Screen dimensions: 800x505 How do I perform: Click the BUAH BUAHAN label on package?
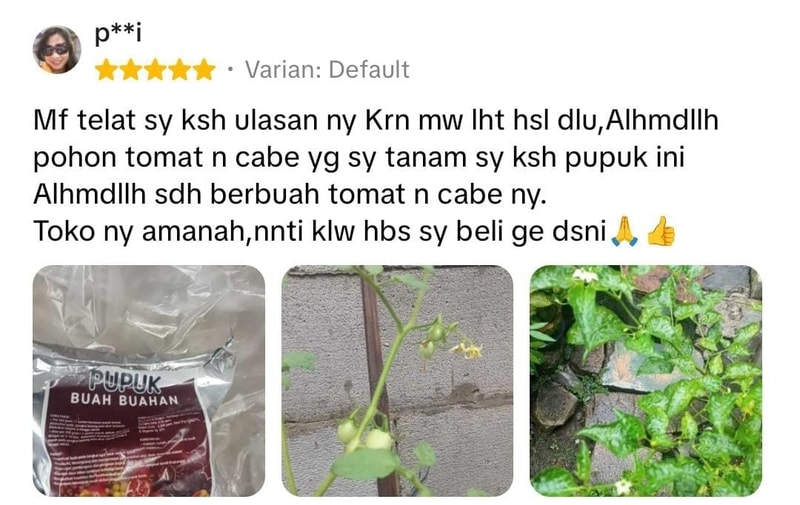tap(125, 399)
